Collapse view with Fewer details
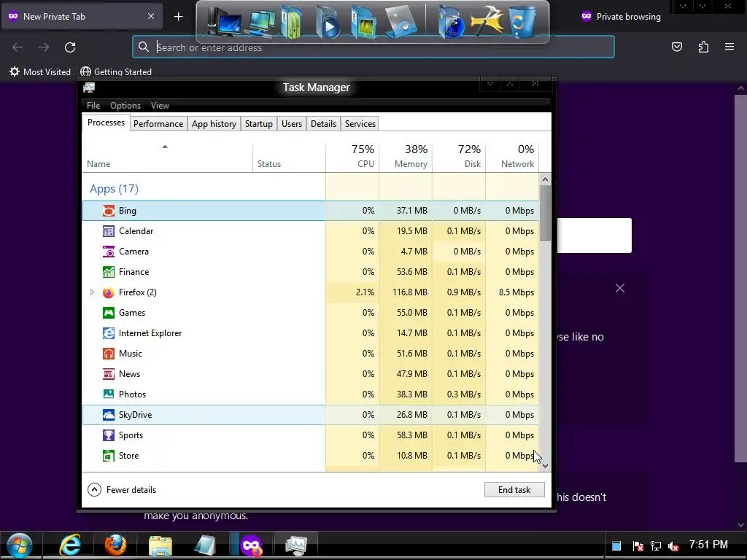The image size is (747, 560). 122,489
